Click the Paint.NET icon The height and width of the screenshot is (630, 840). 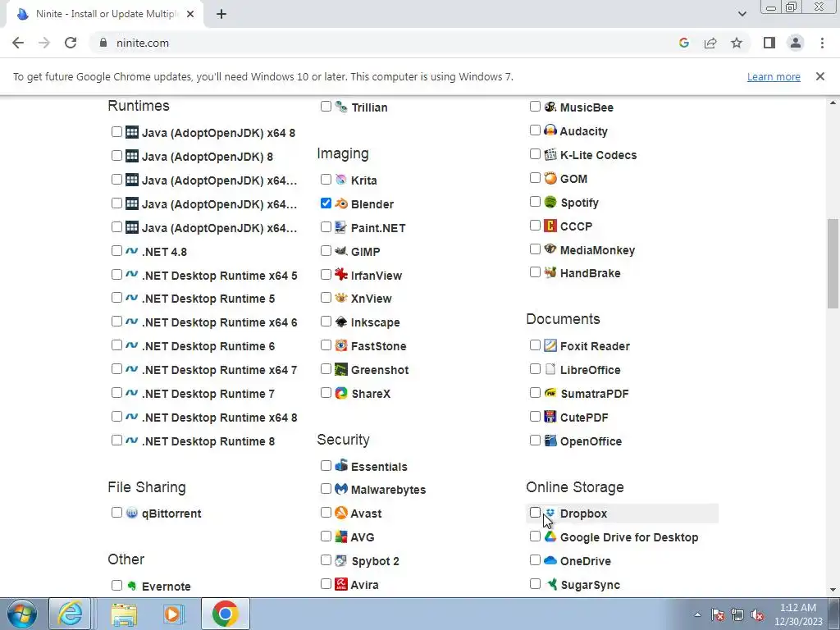(x=340, y=227)
